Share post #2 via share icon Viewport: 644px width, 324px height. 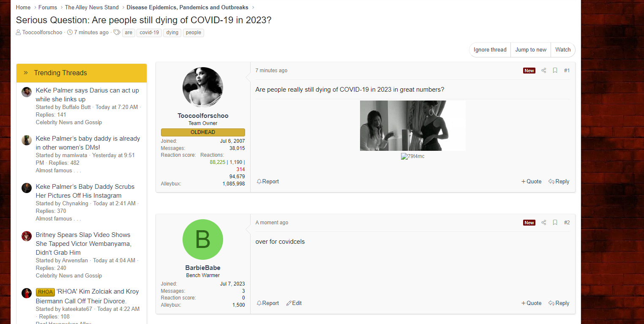click(x=544, y=223)
